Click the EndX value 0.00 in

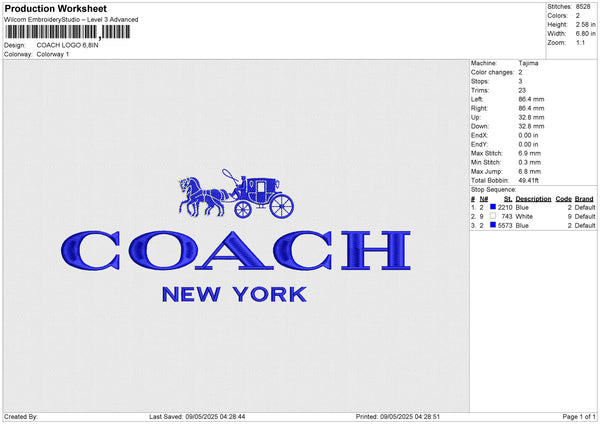pos(528,135)
